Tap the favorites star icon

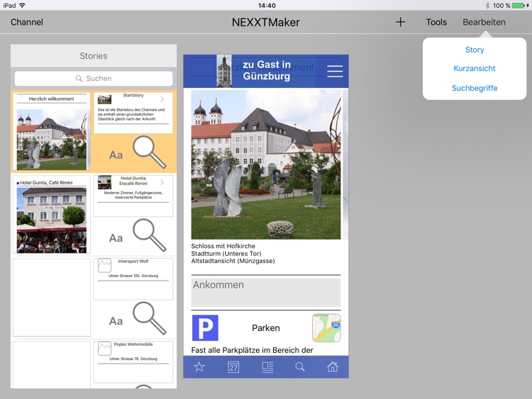[199, 367]
